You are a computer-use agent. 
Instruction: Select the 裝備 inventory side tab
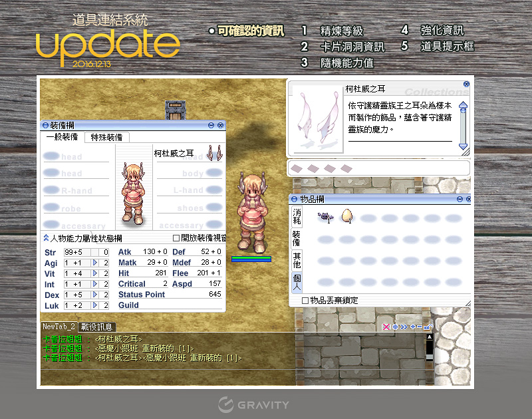click(x=297, y=237)
